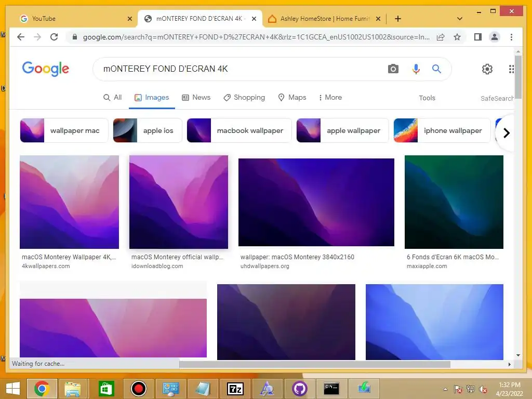This screenshot has width=532, height=399.
Task: Click the browser back arrow
Action: click(x=21, y=37)
